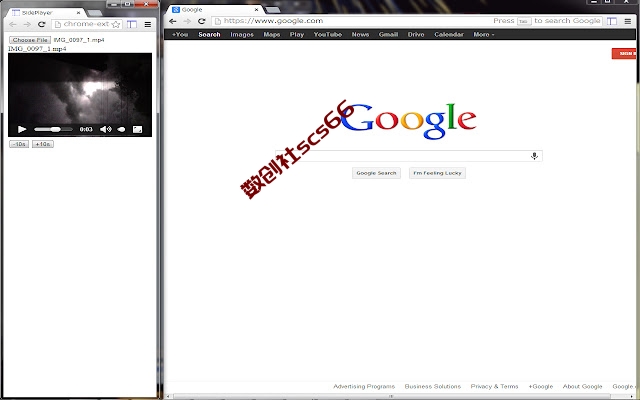Open About Google link
Image resolution: width=640 pixels, height=400 pixels.
(x=582, y=386)
